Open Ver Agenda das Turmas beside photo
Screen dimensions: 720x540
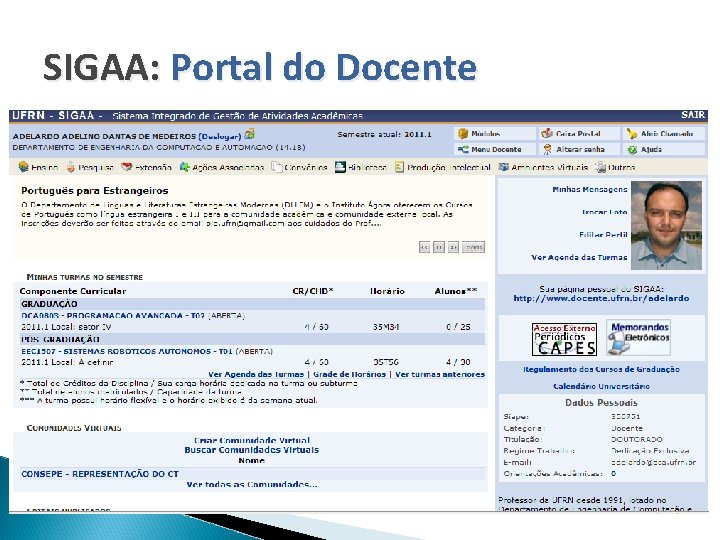579,257
